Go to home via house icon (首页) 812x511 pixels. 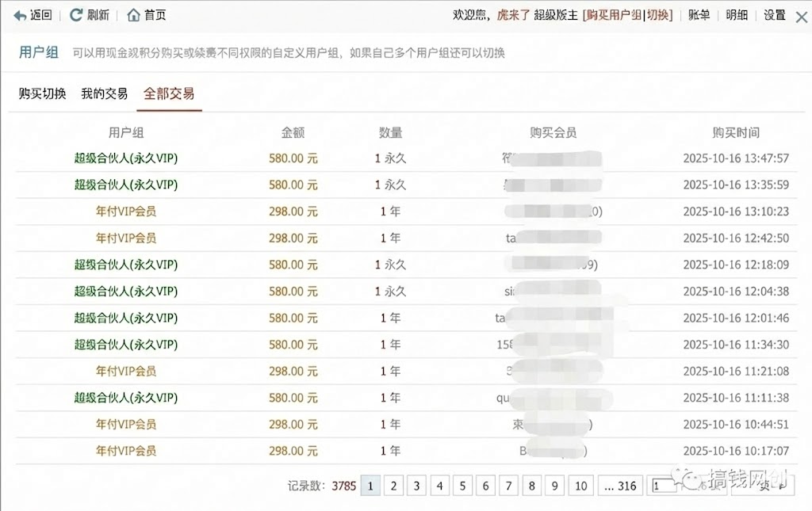[133, 15]
